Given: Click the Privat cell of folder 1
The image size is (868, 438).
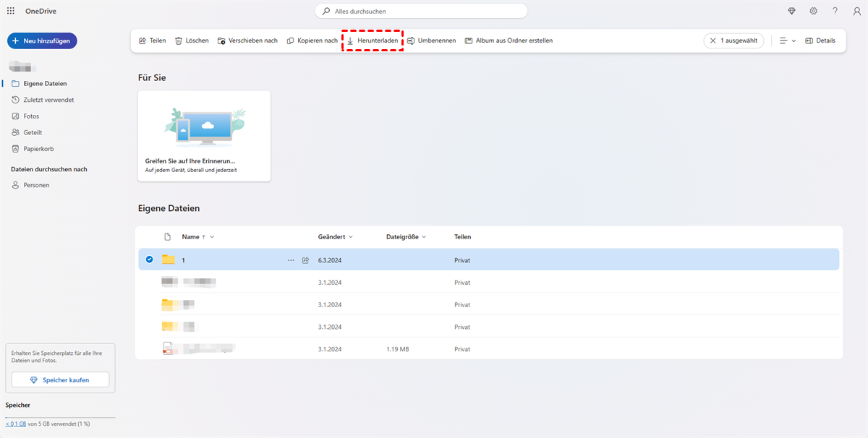Looking at the screenshot, I should [x=462, y=260].
